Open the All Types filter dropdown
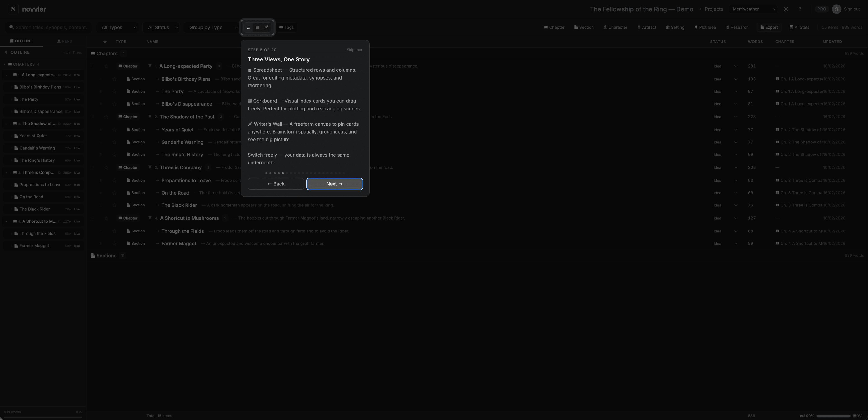The width and height of the screenshot is (868, 420). point(117,27)
